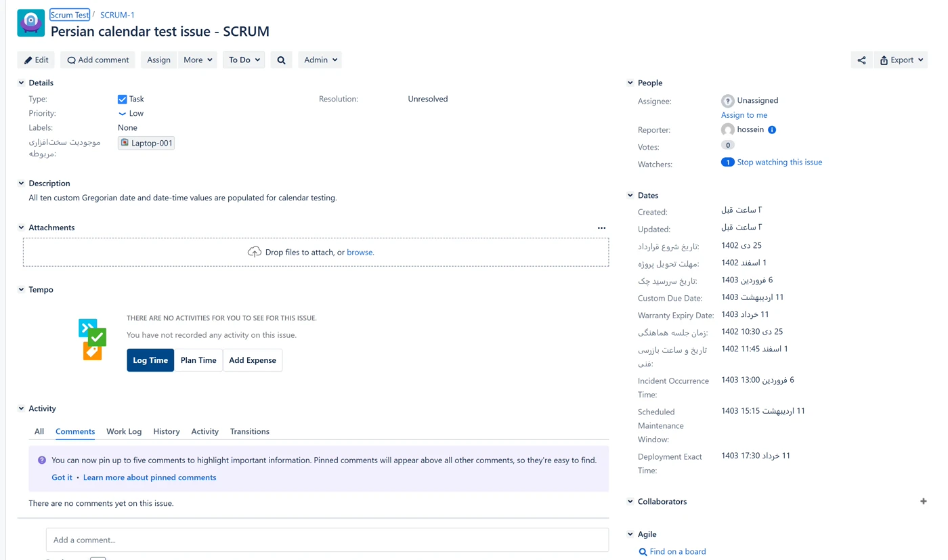Click the watchers count badge
The height and width of the screenshot is (560, 948).
point(727,163)
